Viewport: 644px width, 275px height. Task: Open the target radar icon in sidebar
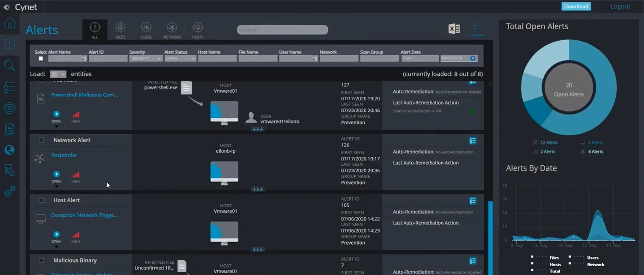9,108
